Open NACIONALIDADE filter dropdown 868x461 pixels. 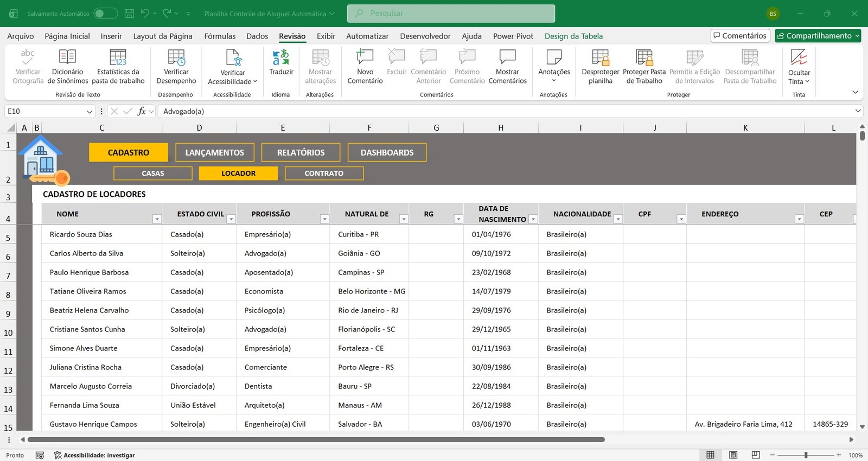tap(618, 219)
